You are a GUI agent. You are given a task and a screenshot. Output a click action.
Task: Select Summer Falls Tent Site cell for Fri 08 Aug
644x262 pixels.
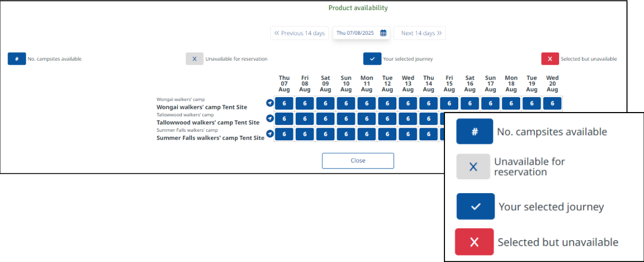click(x=305, y=134)
